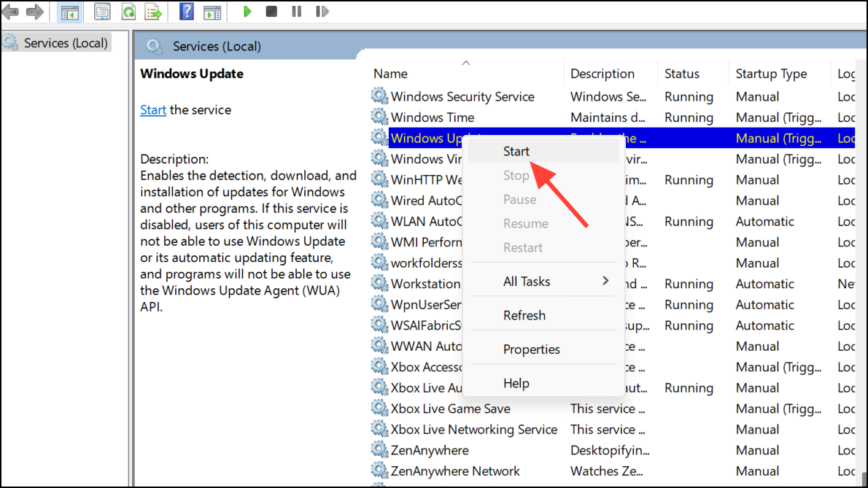Open the Properties toolbar icon

tap(102, 12)
